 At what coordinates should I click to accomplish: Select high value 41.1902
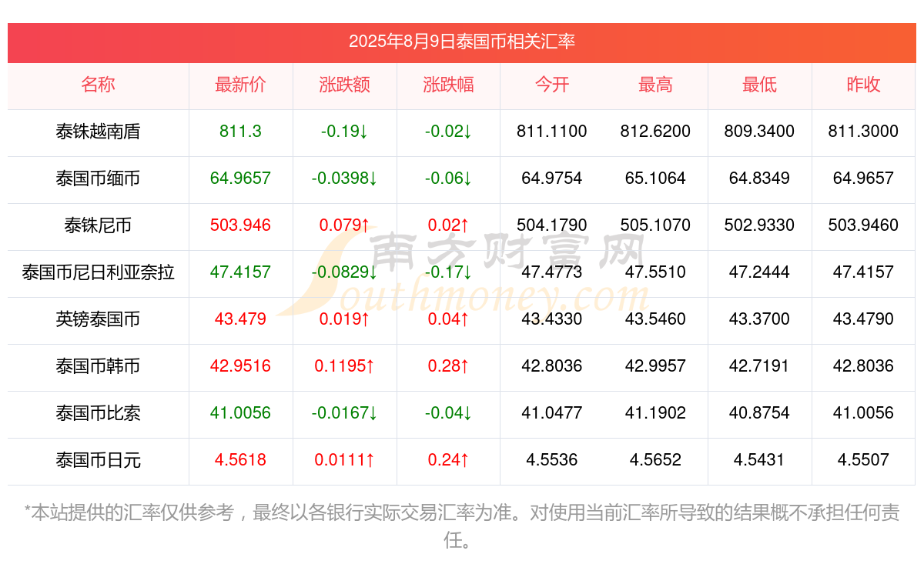(655, 413)
